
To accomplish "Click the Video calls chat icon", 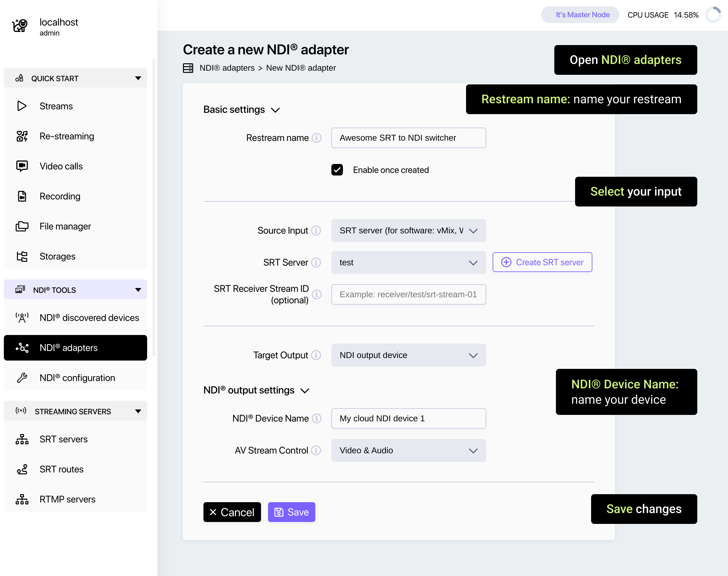I will coord(22,166).
